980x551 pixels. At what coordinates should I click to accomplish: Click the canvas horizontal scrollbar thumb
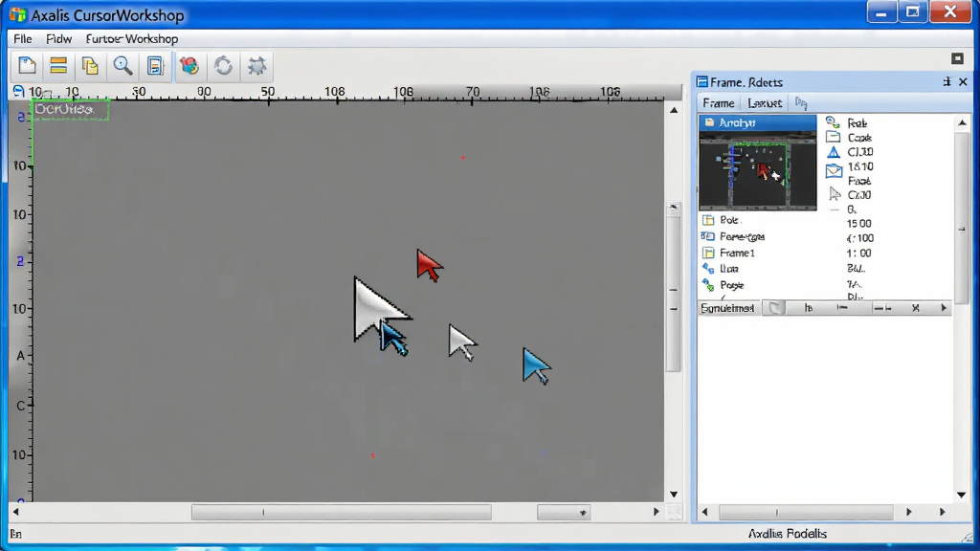point(342,513)
